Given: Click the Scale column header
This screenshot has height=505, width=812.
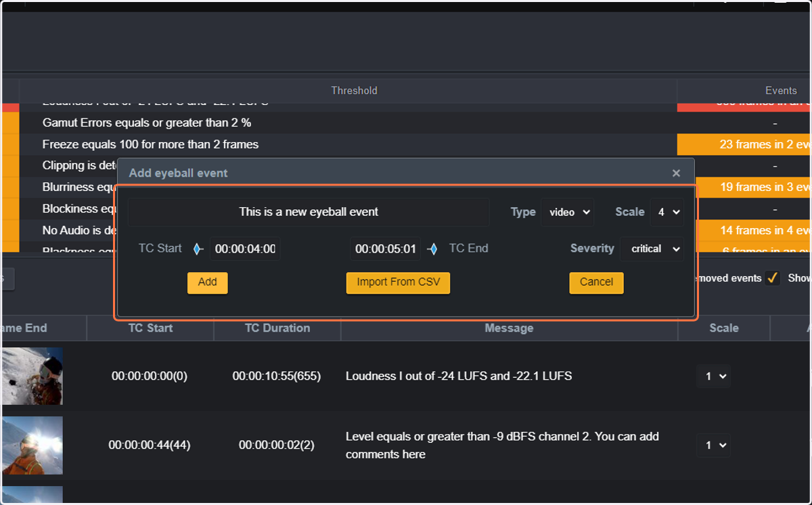Looking at the screenshot, I should pos(723,328).
